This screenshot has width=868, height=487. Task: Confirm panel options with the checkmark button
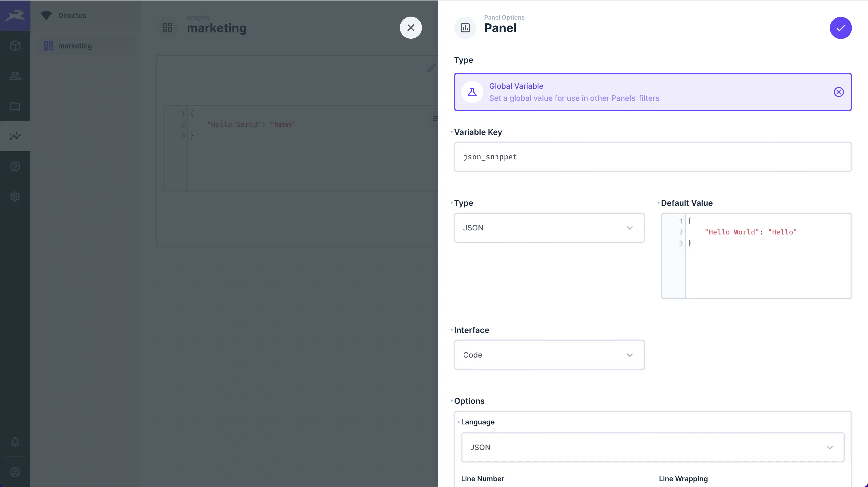pos(840,28)
